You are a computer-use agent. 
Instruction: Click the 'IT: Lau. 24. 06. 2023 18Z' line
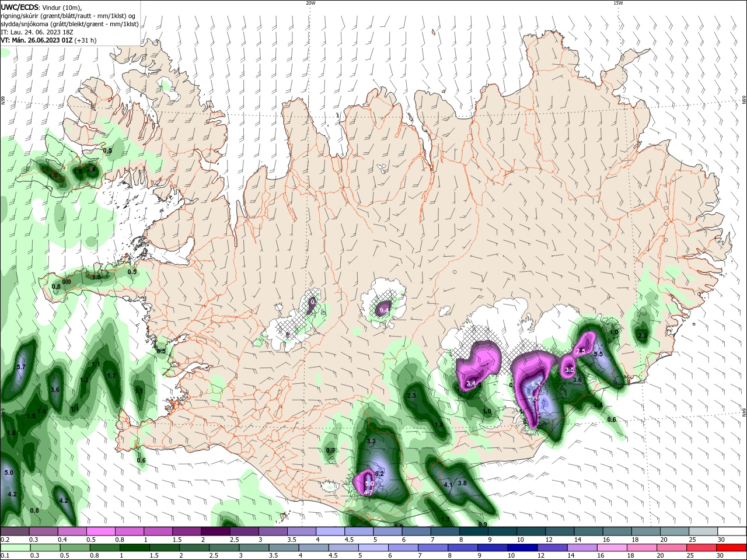37,32
